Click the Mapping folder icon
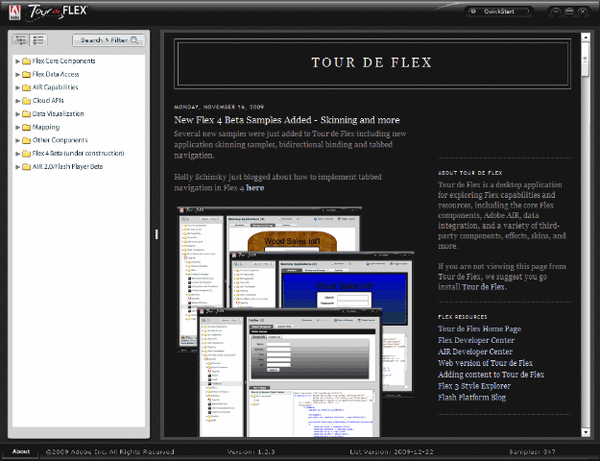Image resolution: width=600 pixels, height=461 pixels. pyautogui.click(x=26, y=127)
